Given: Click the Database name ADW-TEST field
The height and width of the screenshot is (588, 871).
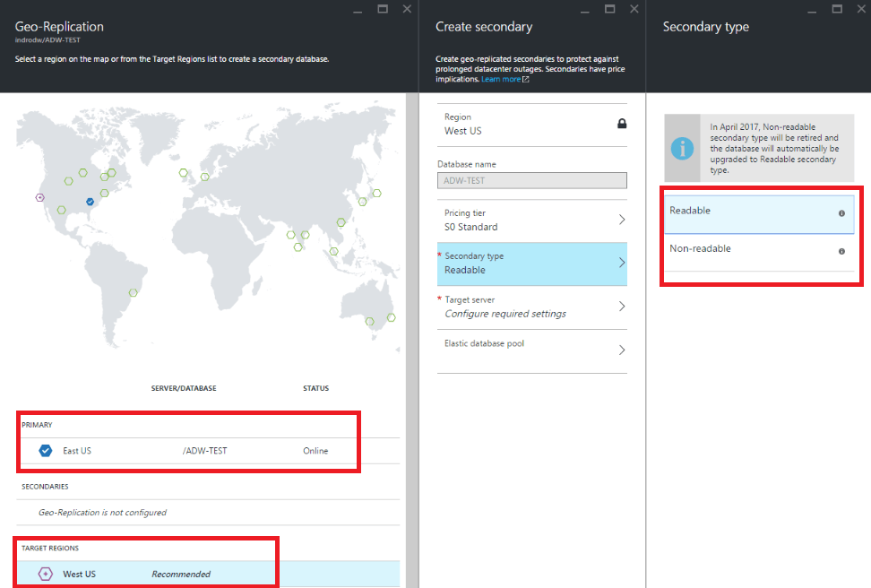Looking at the screenshot, I should [531, 180].
